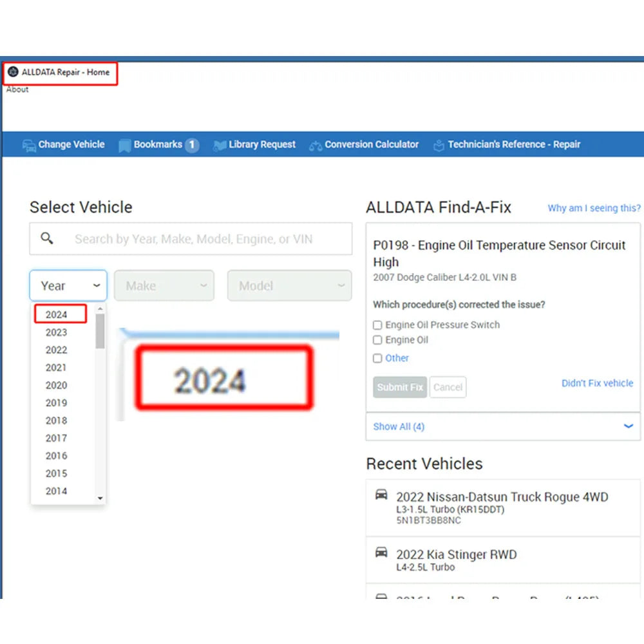Choose 2015 from year list
The image size is (644, 644).
point(56,473)
